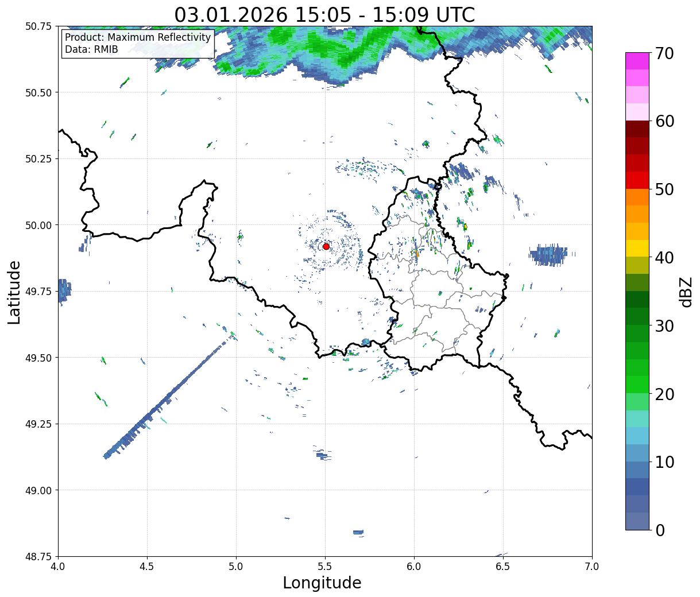Click the latitude tick label 49.75
The width and height of the screenshot is (700, 597).
pyautogui.click(x=38, y=291)
